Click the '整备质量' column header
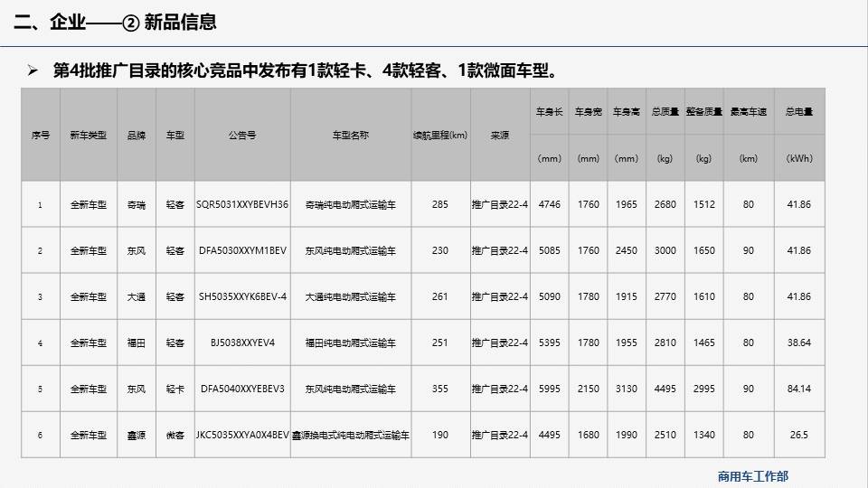This screenshot has width=868, height=488. point(703,112)
